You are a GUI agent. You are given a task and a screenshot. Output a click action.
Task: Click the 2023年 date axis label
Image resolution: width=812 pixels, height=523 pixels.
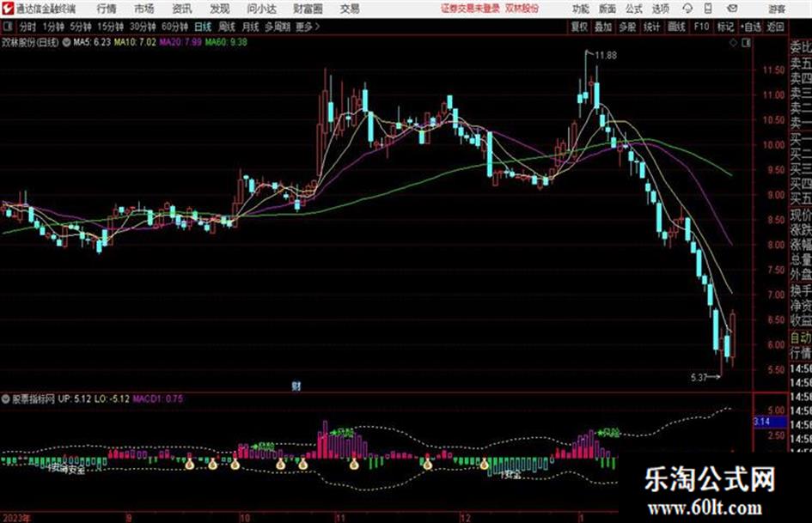coord(16,518)
